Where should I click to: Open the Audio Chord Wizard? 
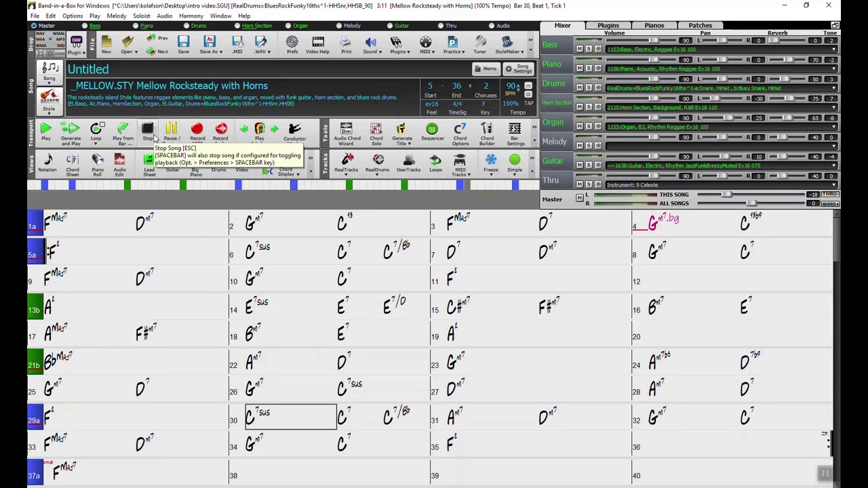coord(347,134)
